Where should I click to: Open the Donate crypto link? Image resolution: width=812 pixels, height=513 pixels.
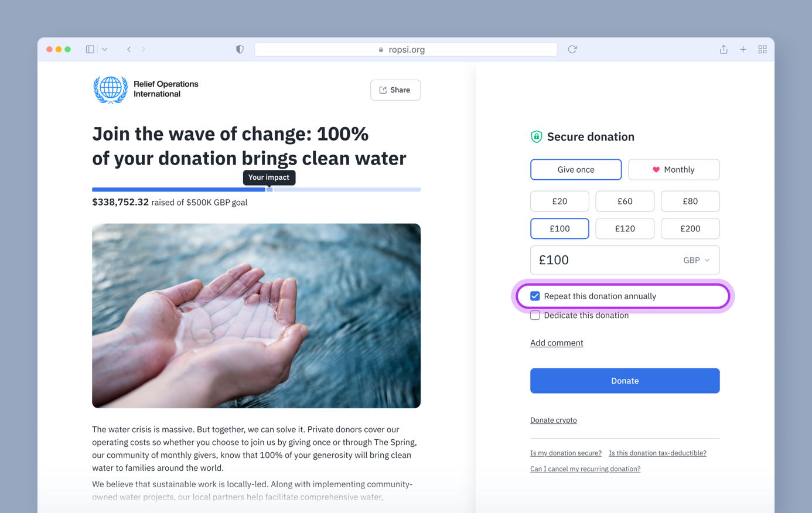coord(553,420)
